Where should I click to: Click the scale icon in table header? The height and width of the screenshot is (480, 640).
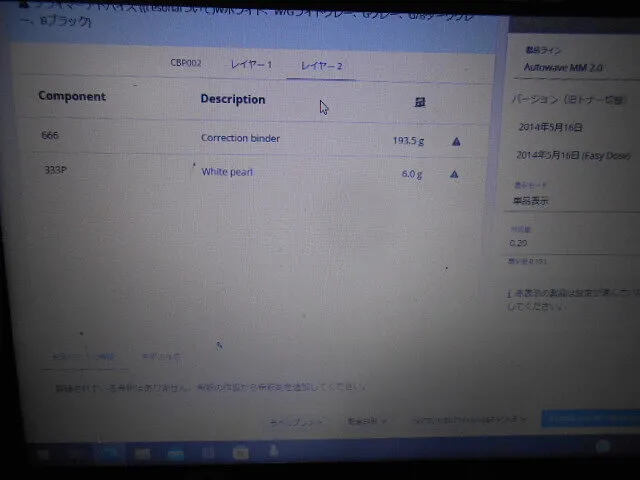pyautogui.click(x=420, y=102)
